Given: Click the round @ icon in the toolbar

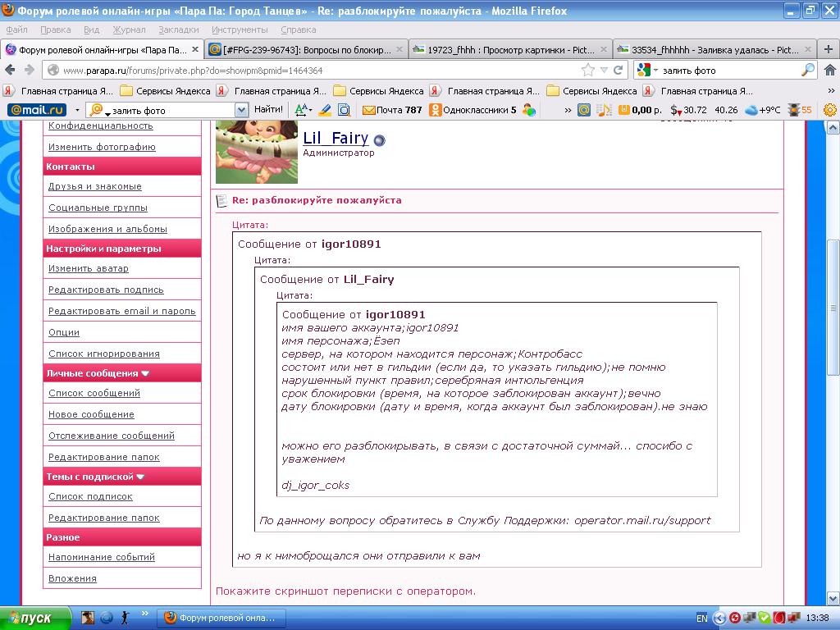Looking at the screenshot, I should tap(584, 110).
